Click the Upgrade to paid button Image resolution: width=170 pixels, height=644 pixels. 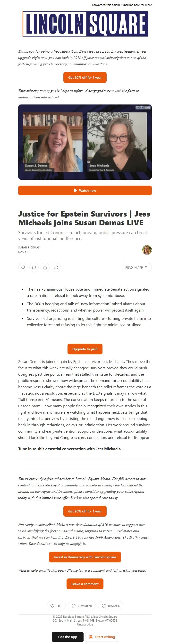(x=85, y=349)
